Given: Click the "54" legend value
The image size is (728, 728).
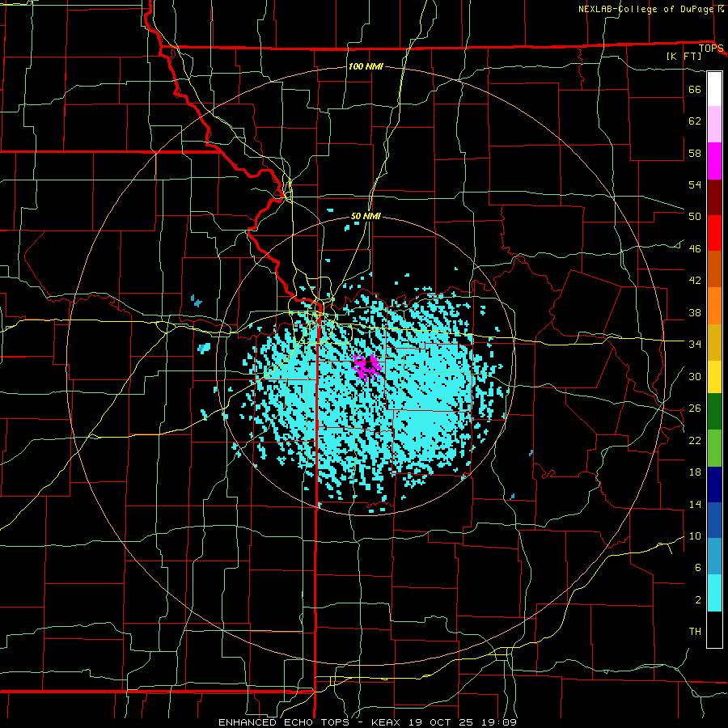Looking at the screenshot, I should (695, 184).
